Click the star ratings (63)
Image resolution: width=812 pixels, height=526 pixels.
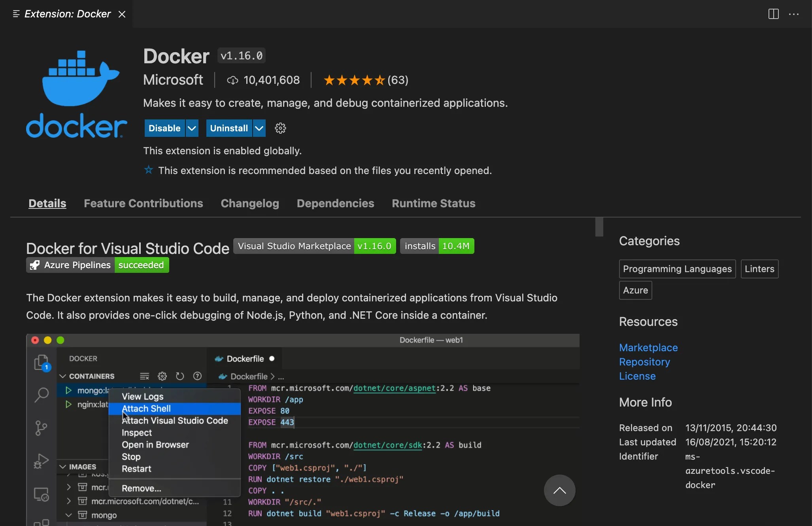366,80
